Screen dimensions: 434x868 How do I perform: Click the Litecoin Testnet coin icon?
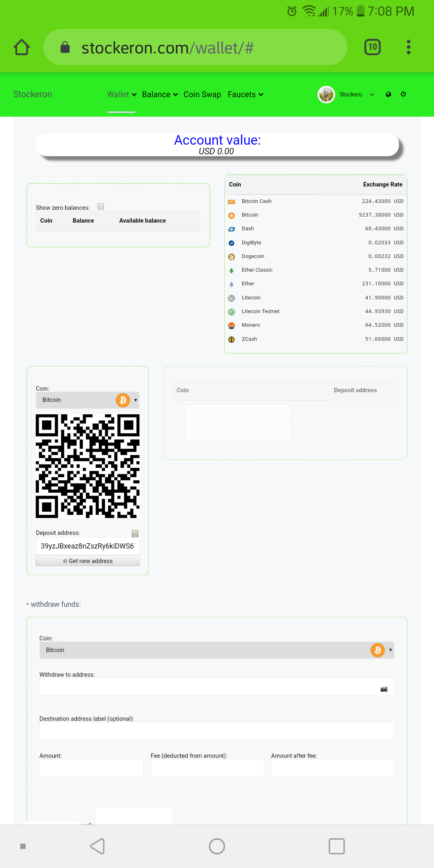pyautogui.click(x=231, y=312)
